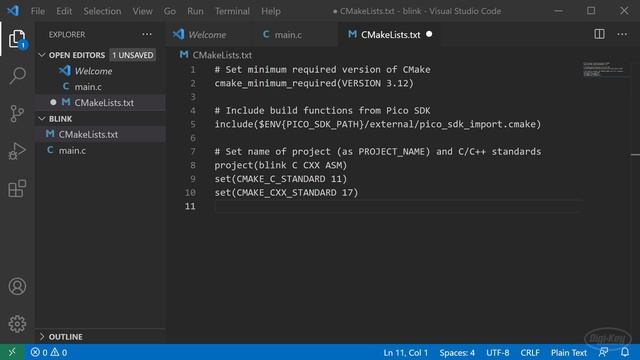Image resolution: width=640 pixels, height=360 pixels.
Task: Open the Go menu
Action: coord(170,11)
